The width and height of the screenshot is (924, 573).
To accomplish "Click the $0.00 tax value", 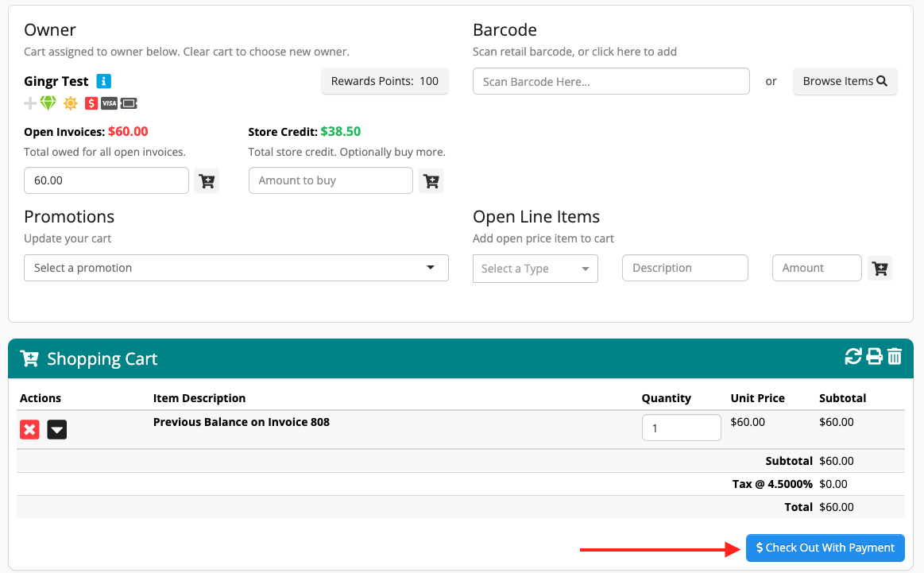I will 833,484.
